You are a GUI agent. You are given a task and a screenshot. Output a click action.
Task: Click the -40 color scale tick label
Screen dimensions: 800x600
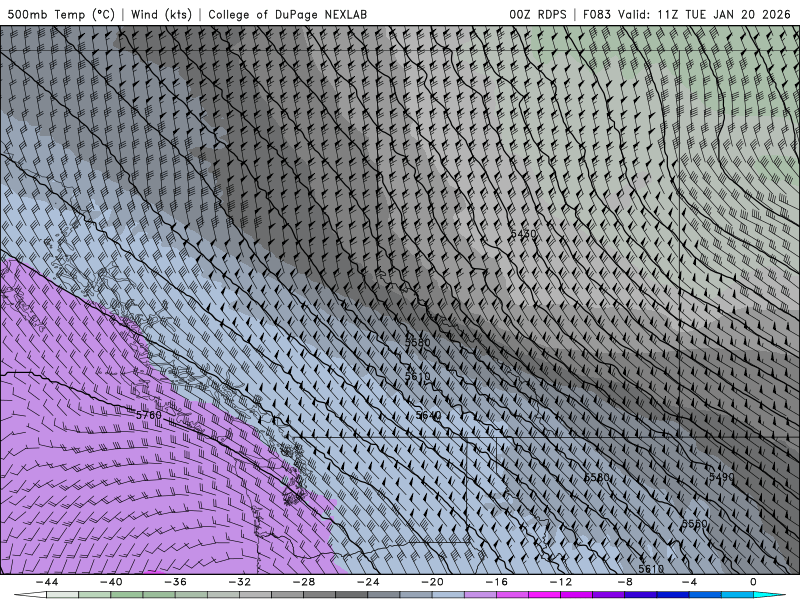coord(111,582)
